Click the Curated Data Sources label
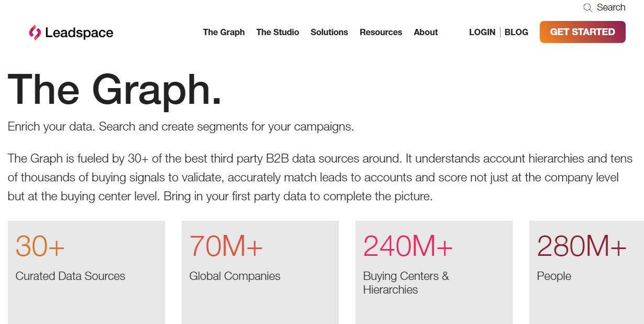The image size is (644, 324). (x=71, y=276)
